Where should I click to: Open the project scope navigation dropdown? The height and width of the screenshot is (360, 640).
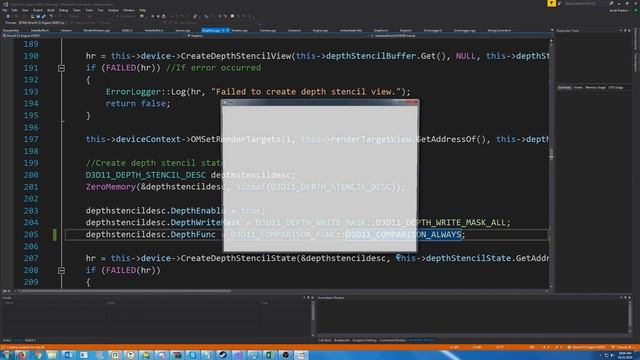click(x=94, y=36)
